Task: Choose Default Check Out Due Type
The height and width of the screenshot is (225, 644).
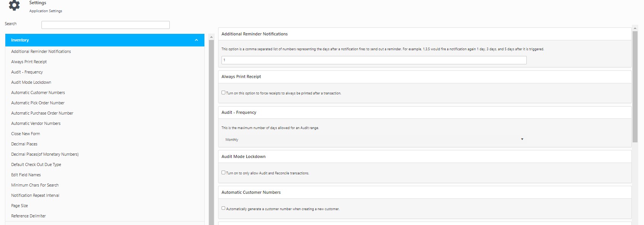Action: coord(36,164)
